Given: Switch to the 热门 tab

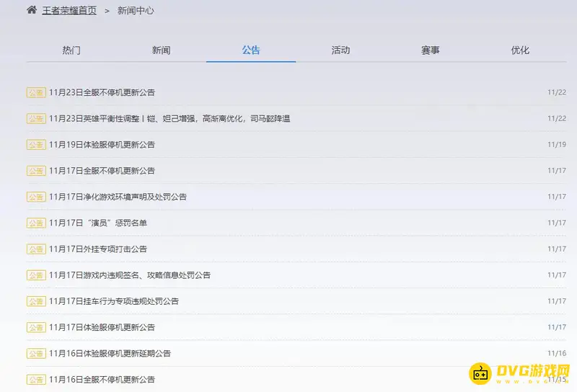Looking at the screenshot, I should 71,50.
